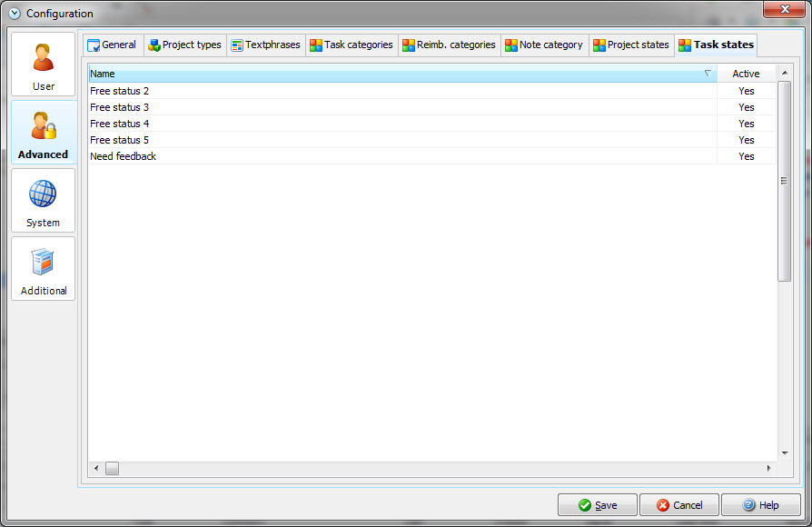This screenshot has width=812, height=527.
Task: Open the Project types tab
Action: coord(184,45)
